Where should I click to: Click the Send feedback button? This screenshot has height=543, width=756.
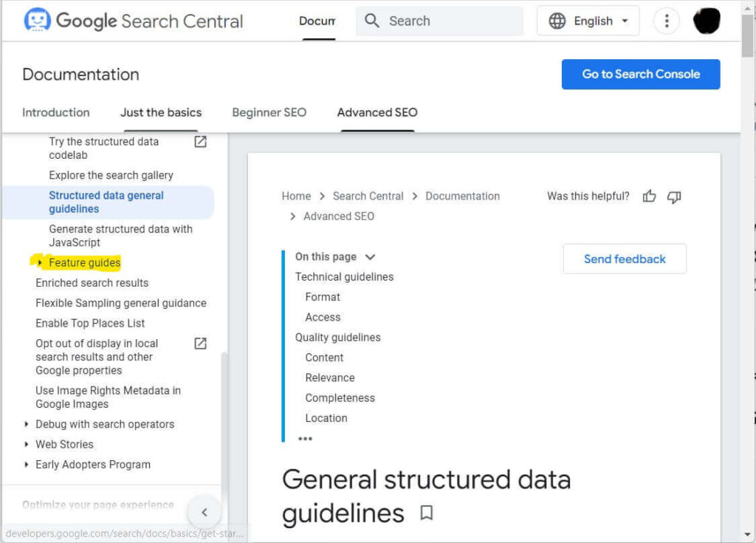tap(625, 259)
